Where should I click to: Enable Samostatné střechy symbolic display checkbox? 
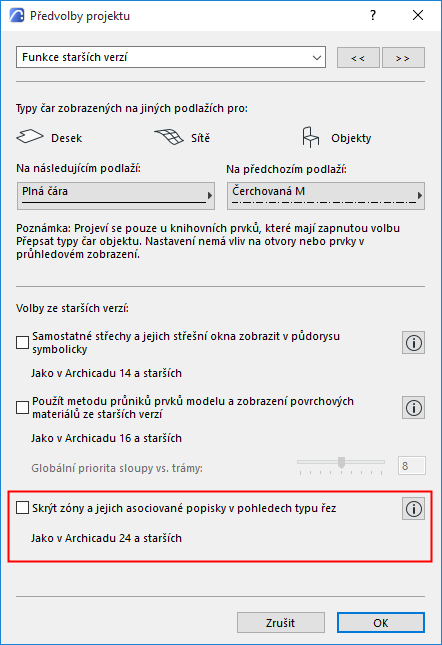point(22,342)
